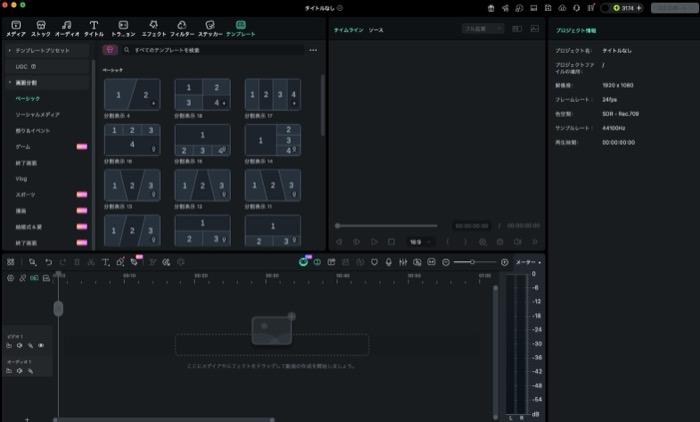The height and width of the screenshot is (422, 700).
Task: Click the microphone voiceover record icon
Action: click(x=388, y=262)
